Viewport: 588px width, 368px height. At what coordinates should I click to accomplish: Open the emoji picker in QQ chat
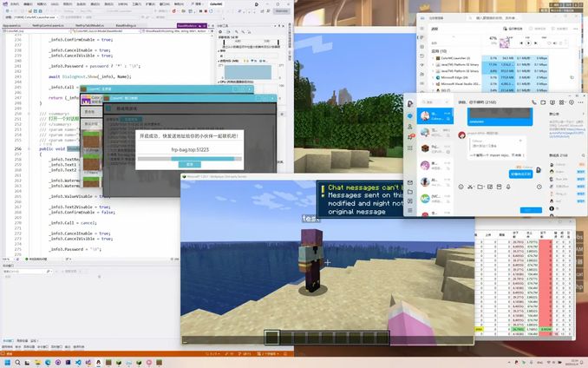pos(461,187)
